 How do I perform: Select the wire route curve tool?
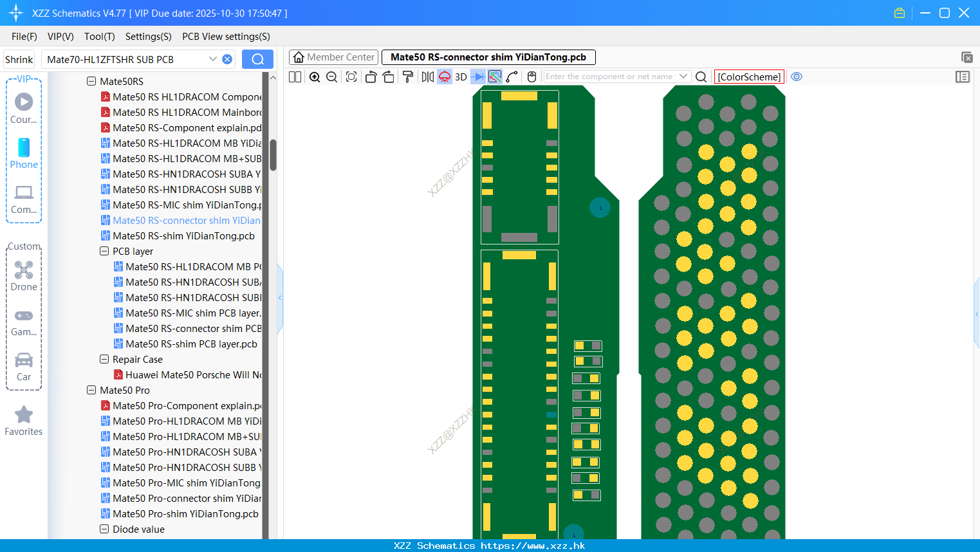(512, 77)
